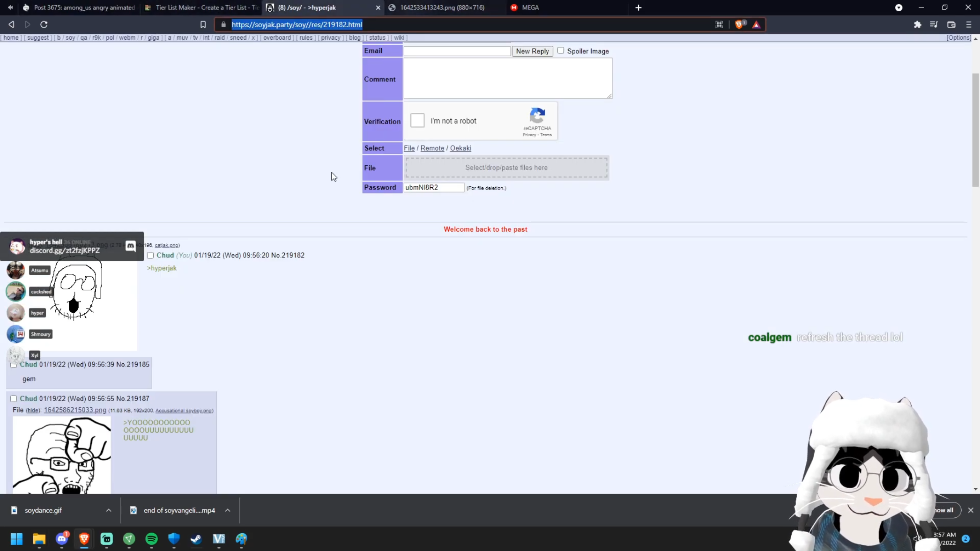Check the I'm not a robot box
980x551 pixels.
417,121
